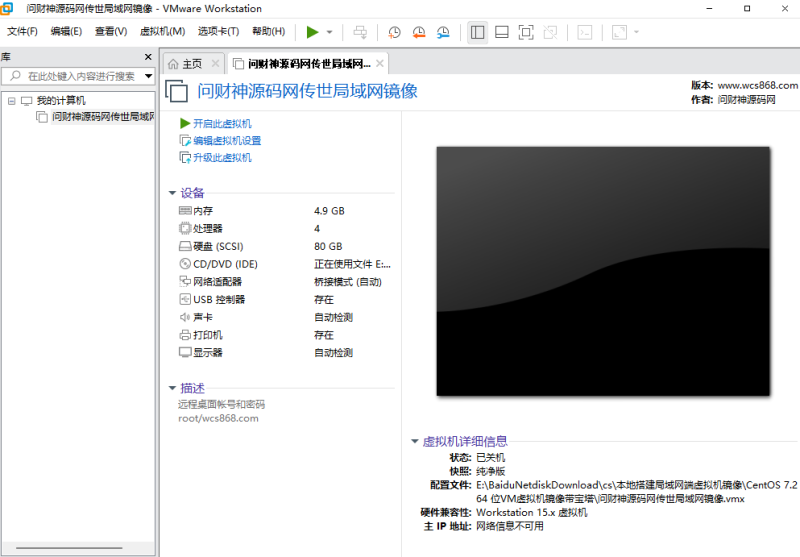Select 我的计算机 in the library tree
The width and height of the screenshot is (800, 557).
(61, 100)
